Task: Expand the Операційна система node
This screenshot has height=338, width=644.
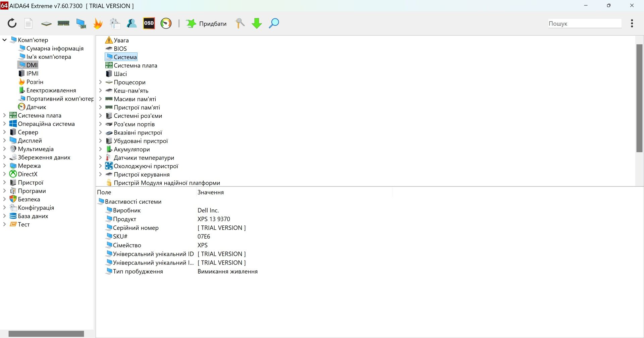Action: 5,124
